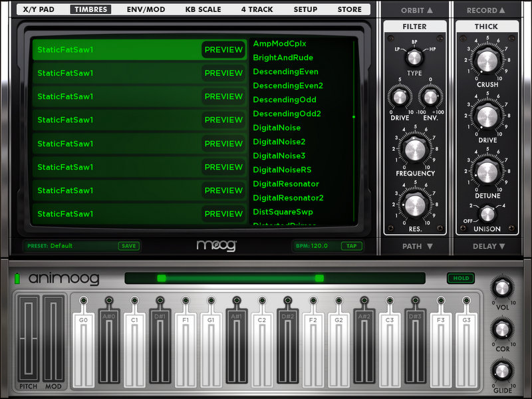Select DescendingEven2 timbre
532x399 pixels.
288,86
